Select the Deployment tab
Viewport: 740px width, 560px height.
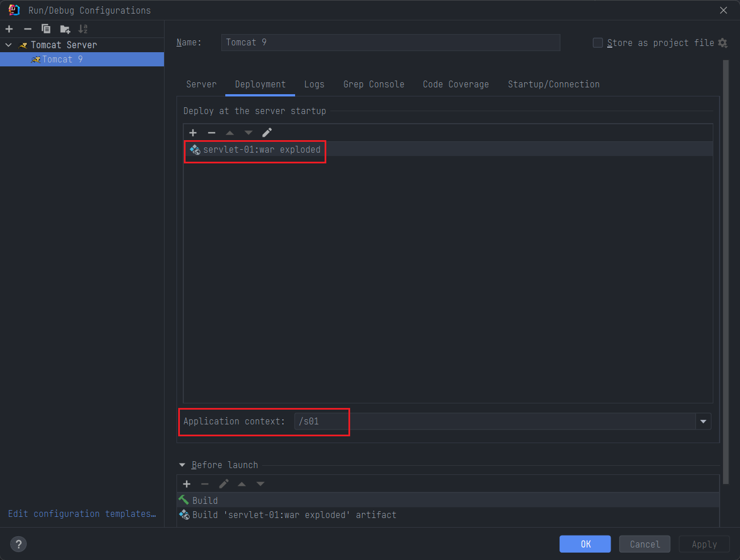click(x=260, y=84)
